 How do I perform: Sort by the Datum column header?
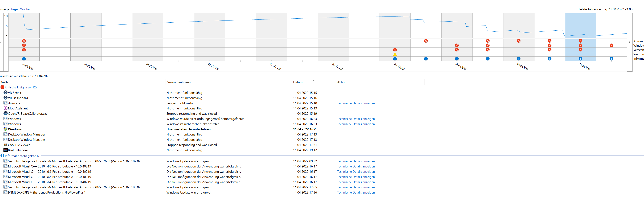click(x=298, y=82)
